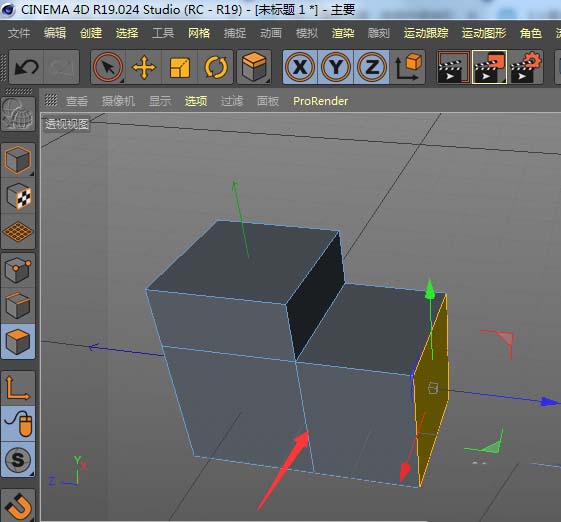
Task: Click the green plane handle of gizmo
Action: point(493,446)
